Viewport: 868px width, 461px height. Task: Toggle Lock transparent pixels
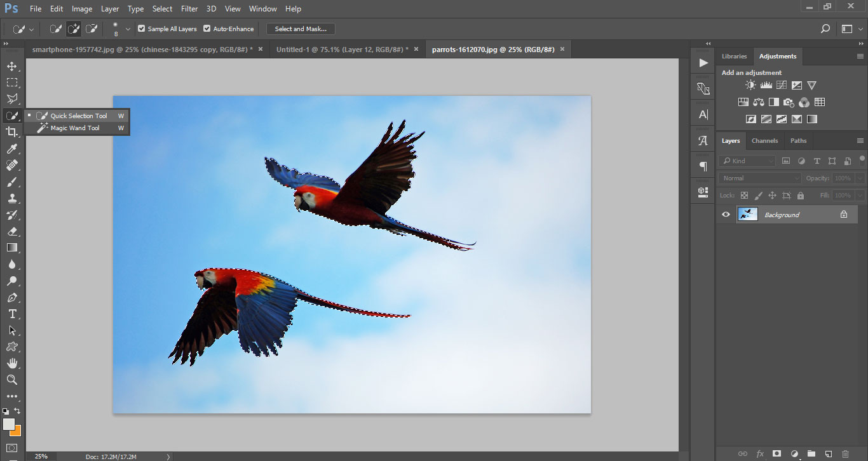point(744,196)
